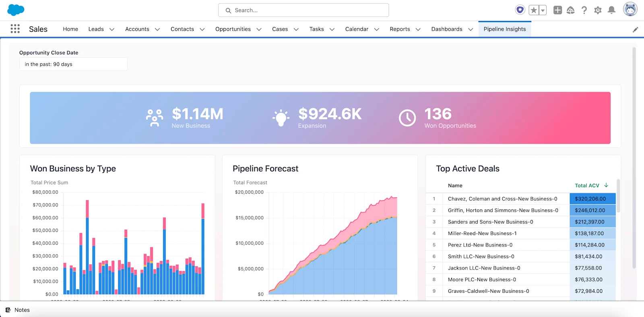
Task: Open the Setup gear icon
Action: (598, 10)
